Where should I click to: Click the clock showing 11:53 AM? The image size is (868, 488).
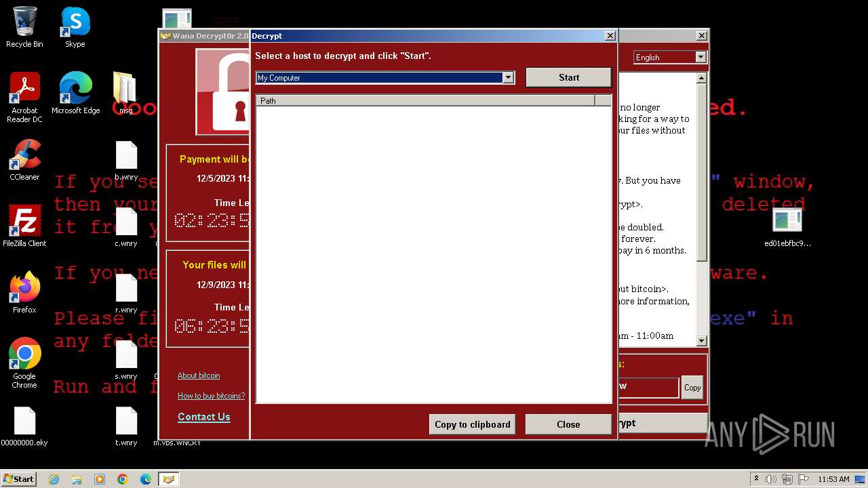click(x=833, y=479)
